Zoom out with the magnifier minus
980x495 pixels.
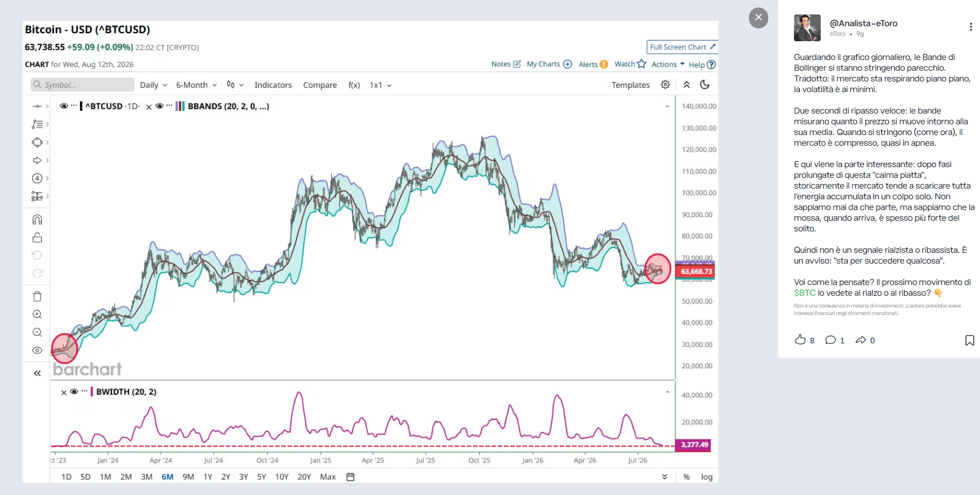[37, 333]
